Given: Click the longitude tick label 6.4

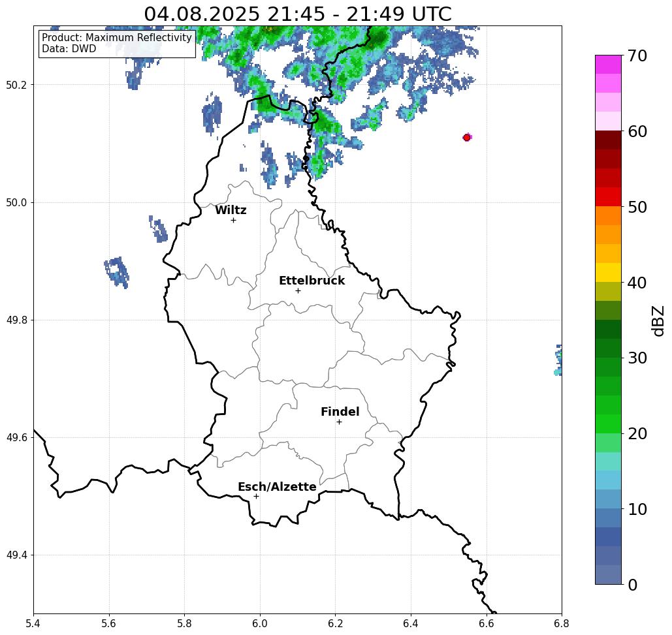Looking at the screenshot, I should [411, 624].
